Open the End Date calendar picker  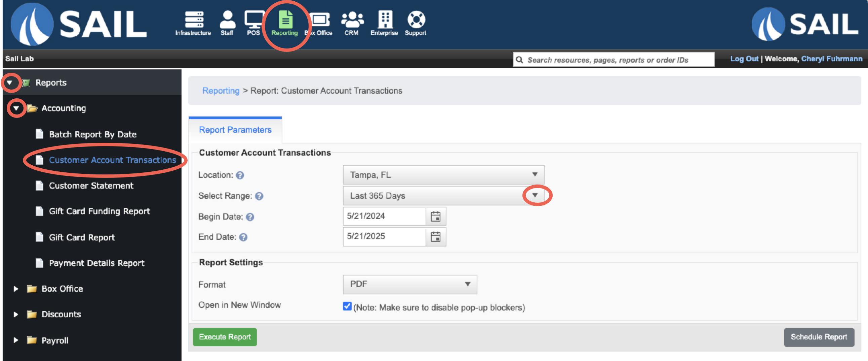(435, 237)
